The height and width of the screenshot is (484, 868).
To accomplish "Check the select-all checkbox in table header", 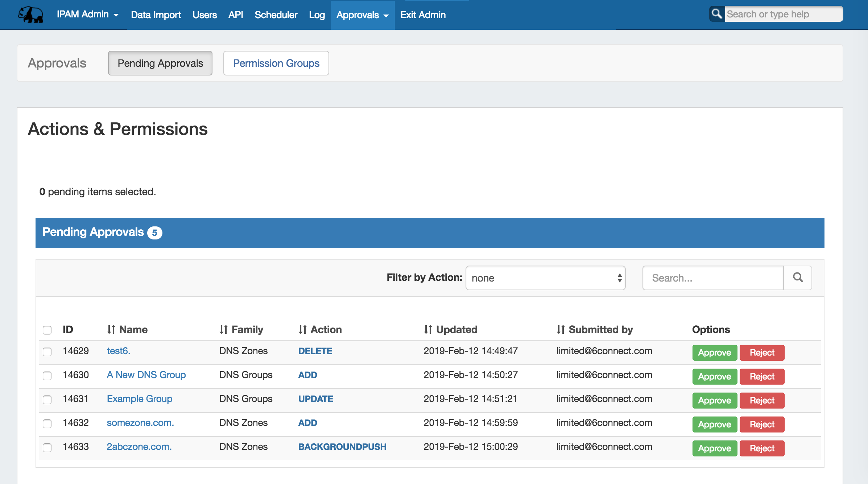I will (x=47, y=330).
